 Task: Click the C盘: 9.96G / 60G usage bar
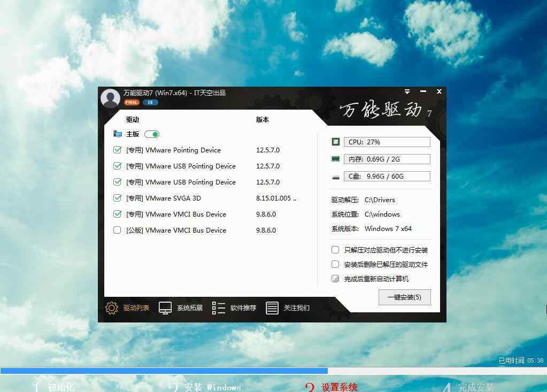coord(387,176)
